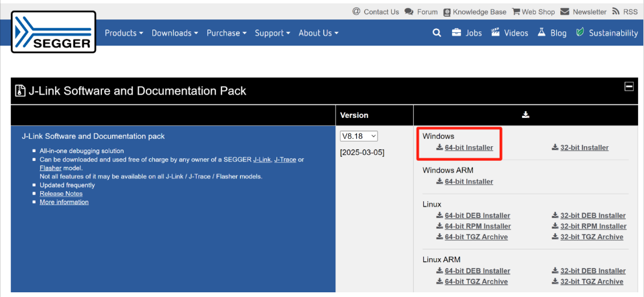Click the Contact Us at-sign icon
Screen dimensions: 644x297
[356, 11]
